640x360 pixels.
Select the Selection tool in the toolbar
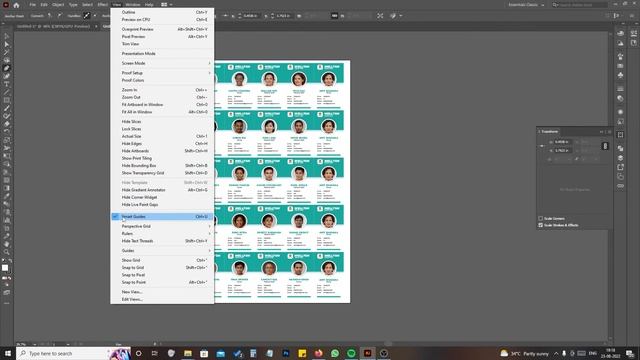click(x=7, y=36)
